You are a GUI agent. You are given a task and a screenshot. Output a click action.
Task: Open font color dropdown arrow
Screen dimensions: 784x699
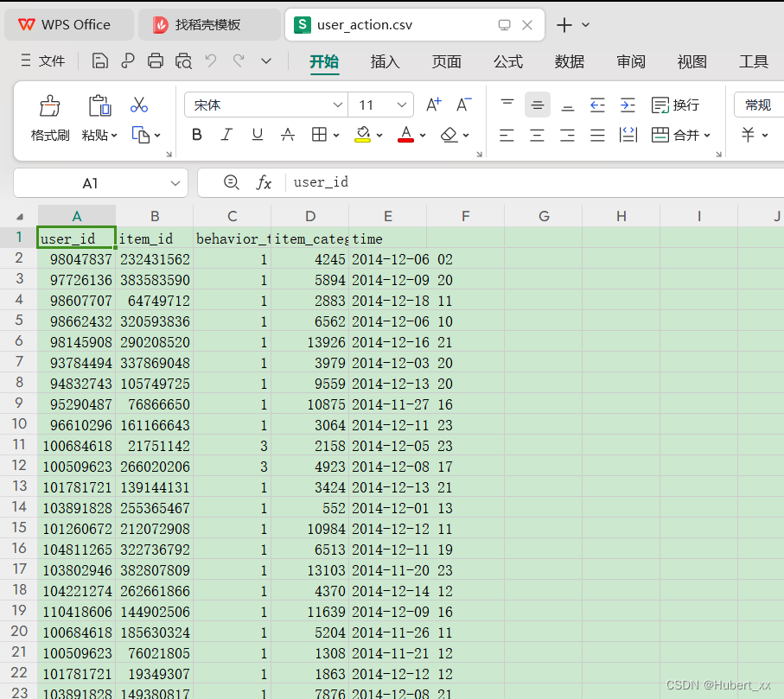423,136
